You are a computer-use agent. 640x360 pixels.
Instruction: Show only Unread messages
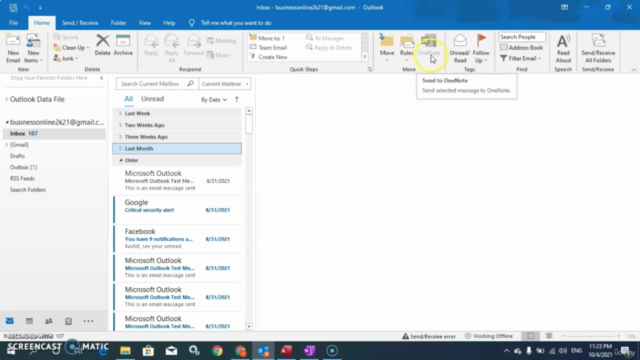(152, 99)
